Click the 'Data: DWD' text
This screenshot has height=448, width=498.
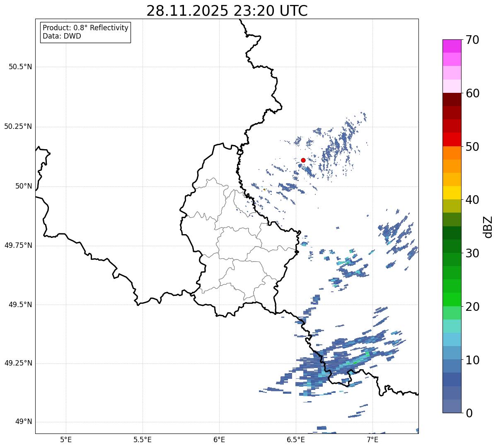62,36
